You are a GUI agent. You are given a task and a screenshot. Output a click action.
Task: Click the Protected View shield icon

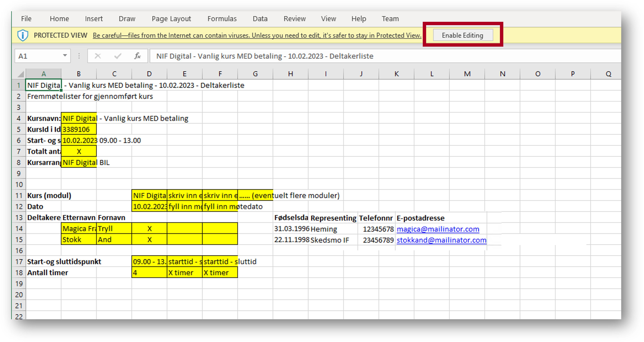click(x=23, y=35)
